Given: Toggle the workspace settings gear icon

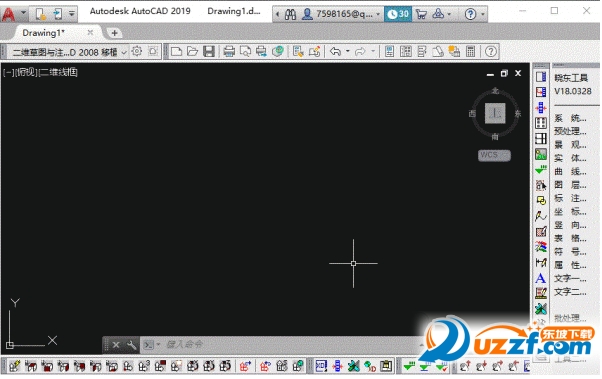Looking at the screenshot, I should 137,51.
